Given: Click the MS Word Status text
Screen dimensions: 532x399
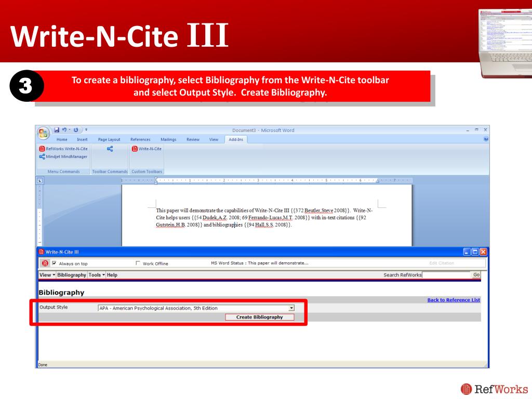Looking at the screenshot, I should tap(260, 263).
